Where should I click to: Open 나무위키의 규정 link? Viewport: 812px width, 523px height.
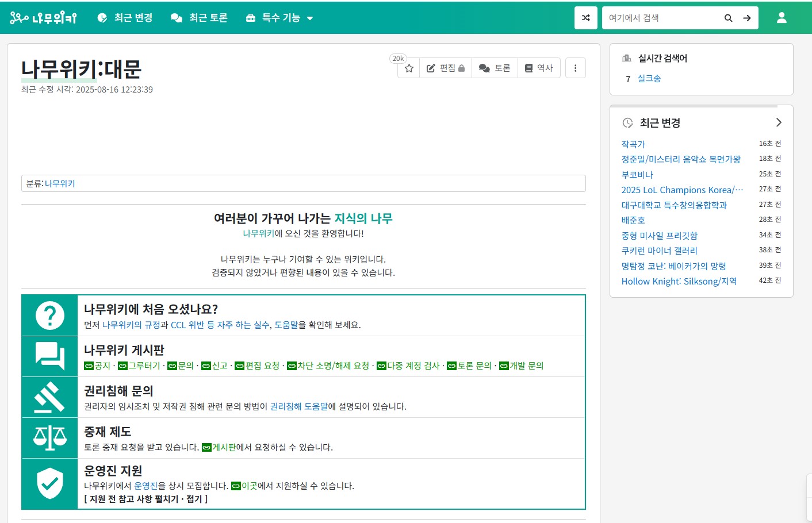click(131, 325)
